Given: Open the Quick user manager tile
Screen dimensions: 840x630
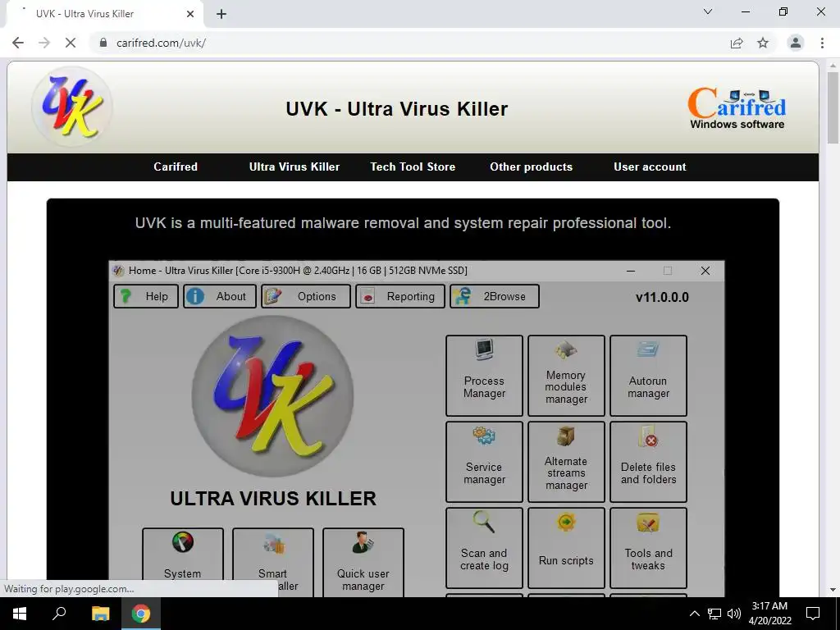Looking at the screenshot, I should tap(363, 561).
